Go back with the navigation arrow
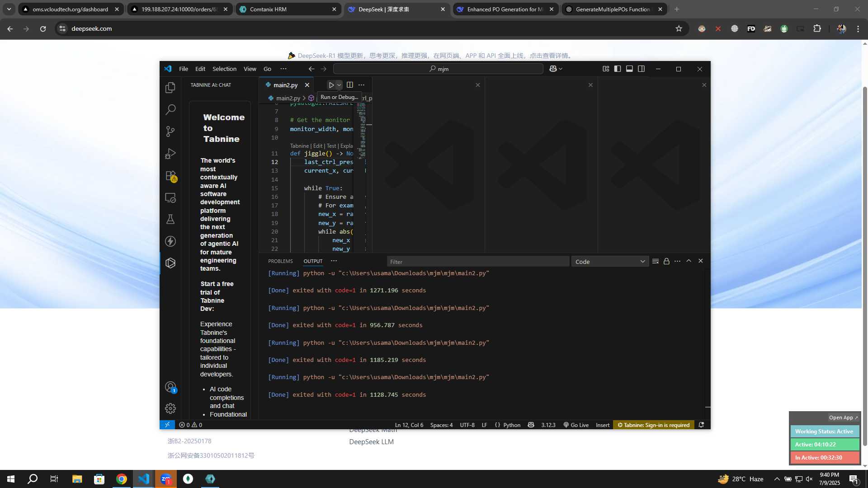 311,69
